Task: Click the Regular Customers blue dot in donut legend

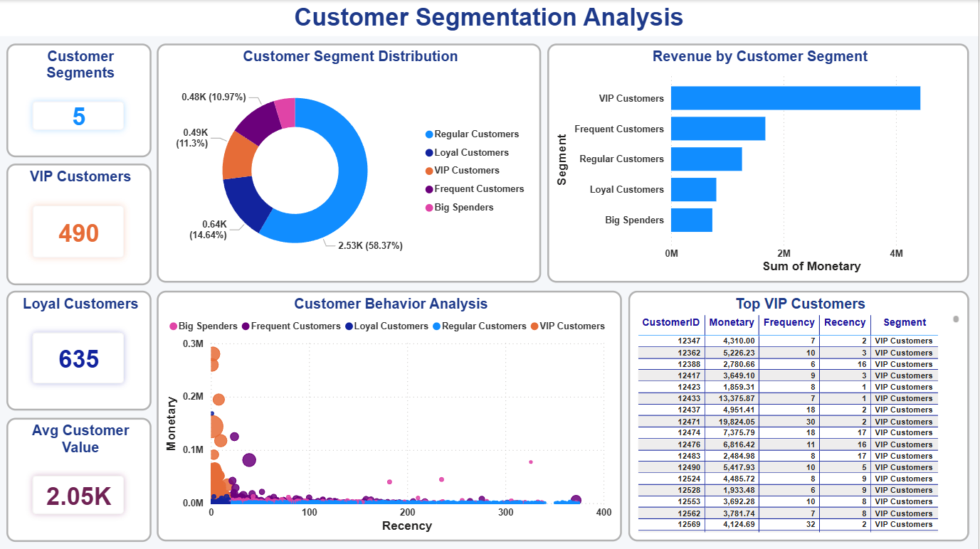Action: [x=429, y=134]
